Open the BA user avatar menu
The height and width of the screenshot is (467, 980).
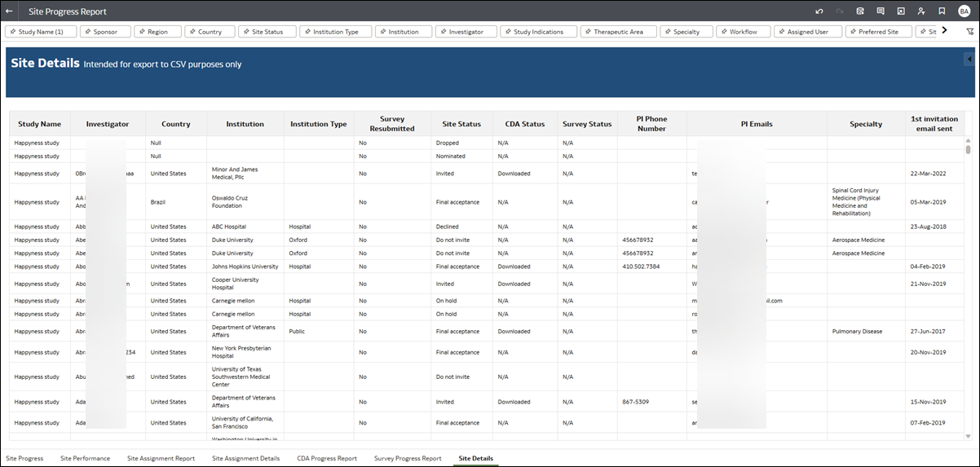[x=964, y=11]
